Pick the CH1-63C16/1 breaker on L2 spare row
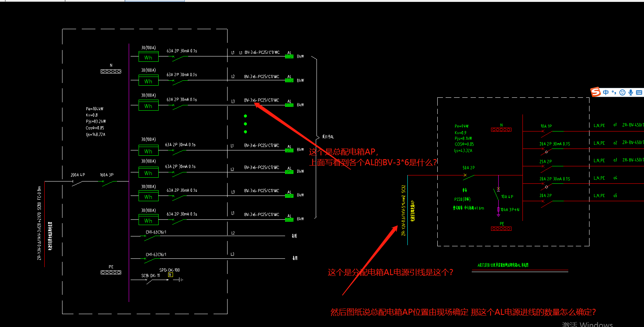Screen dimensions: 644x327 156,232
